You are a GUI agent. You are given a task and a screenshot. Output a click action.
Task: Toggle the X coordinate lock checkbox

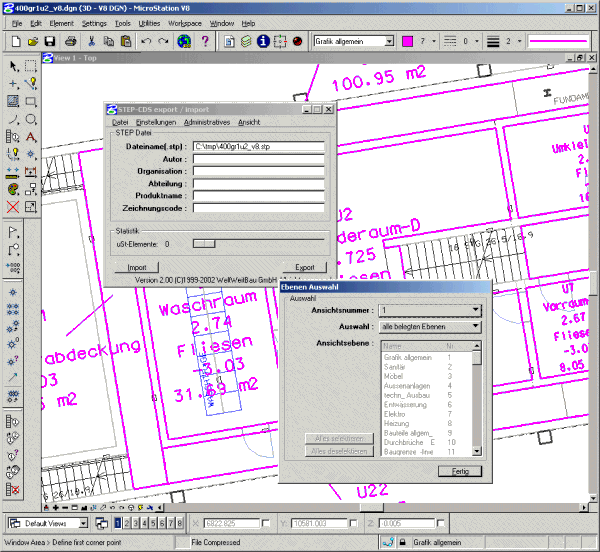coord(266,523)
